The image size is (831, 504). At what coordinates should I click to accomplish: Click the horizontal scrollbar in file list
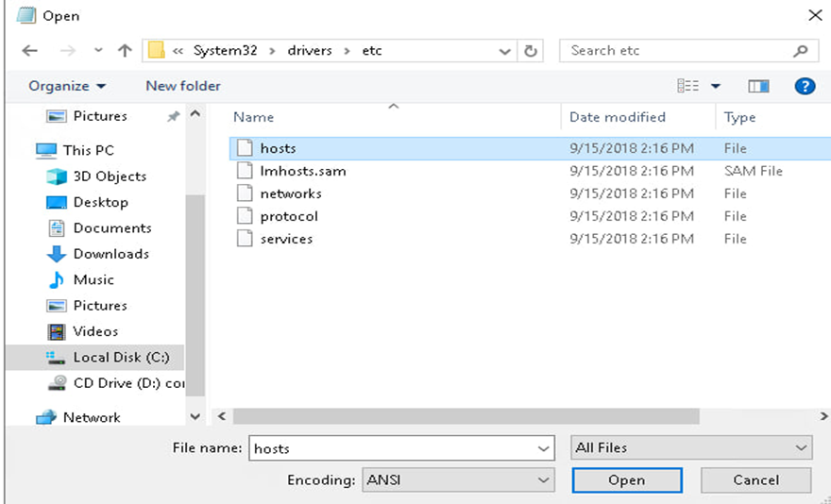pyautogui.click(x=466, y=416)
